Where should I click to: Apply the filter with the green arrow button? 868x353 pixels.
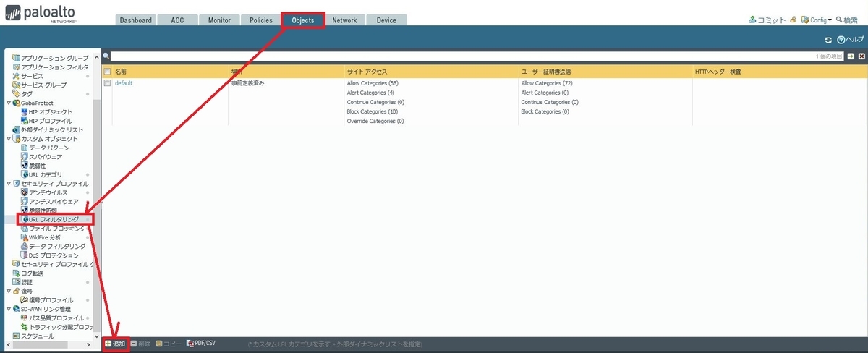tap(851, 56)
